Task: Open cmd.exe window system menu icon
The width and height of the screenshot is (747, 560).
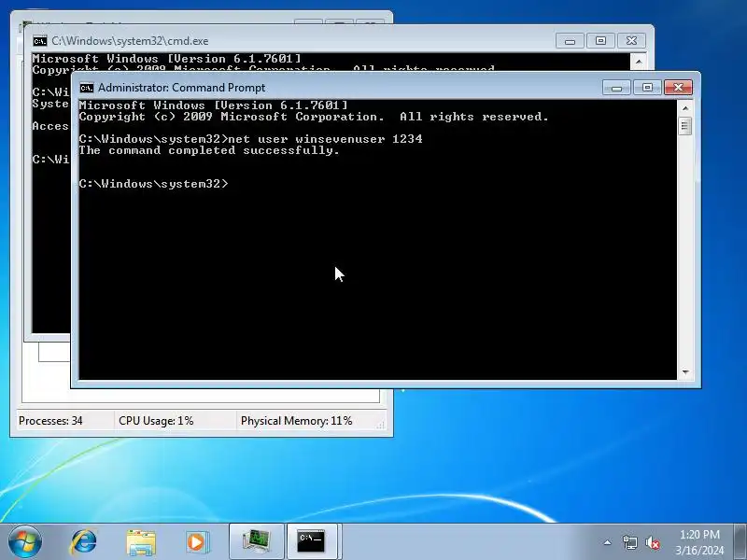Action: (40, 41)
